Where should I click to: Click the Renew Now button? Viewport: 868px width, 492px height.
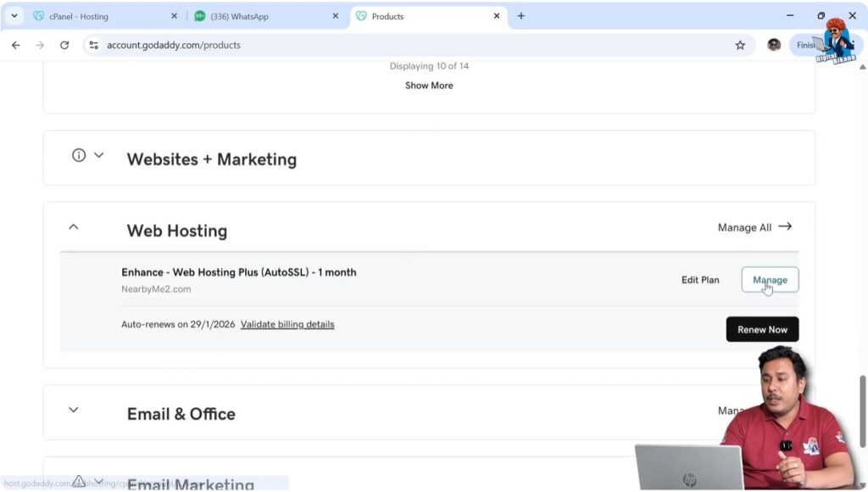coord(762,329)
